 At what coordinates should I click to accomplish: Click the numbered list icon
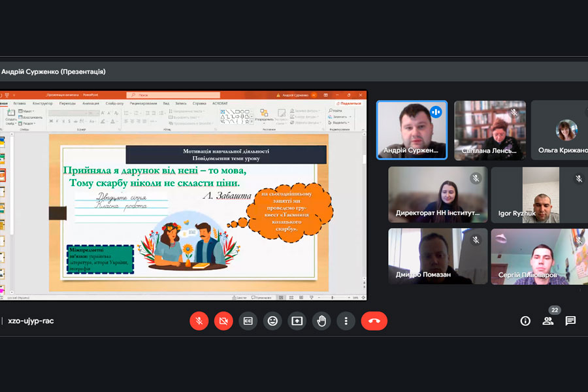pyautogui.click(x=137, y=113)
